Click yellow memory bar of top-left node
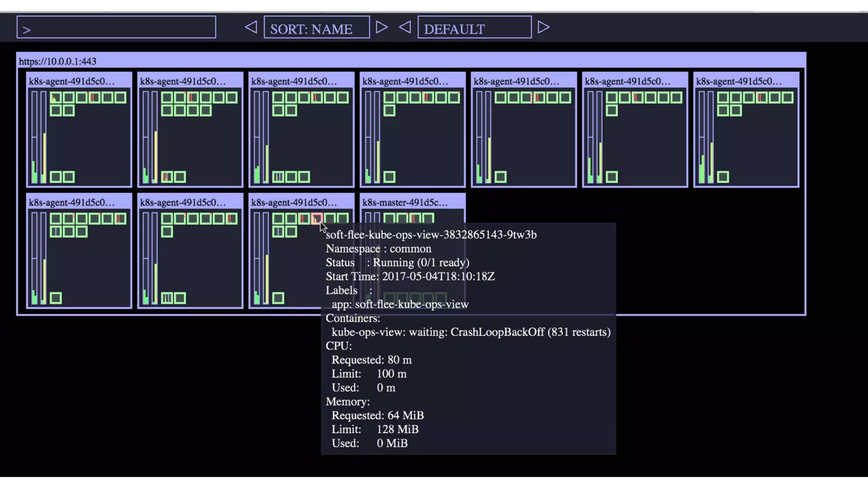This screenshot has height=488, width=868. click(44, 157)
